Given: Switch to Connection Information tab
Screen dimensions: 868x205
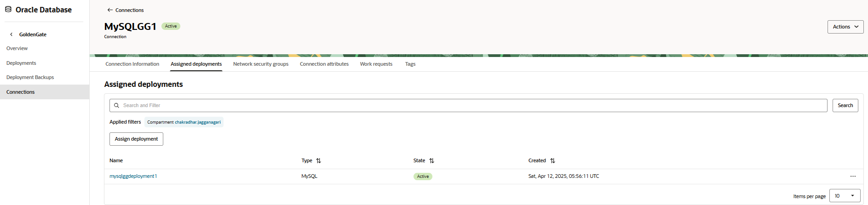Looking at the screenshot, I should click(132, 64).
